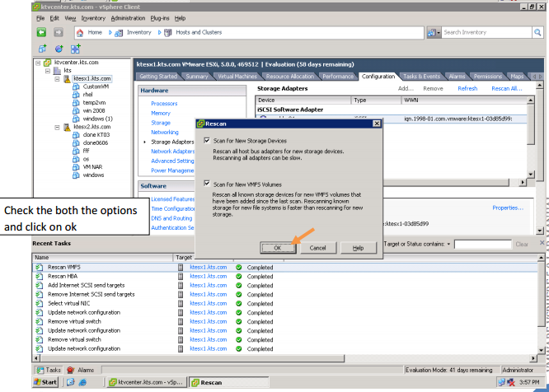Click the ktesx2.kts.com host warning icon
549x392 pixels.
pyautogui.click(x=67, y=128)
